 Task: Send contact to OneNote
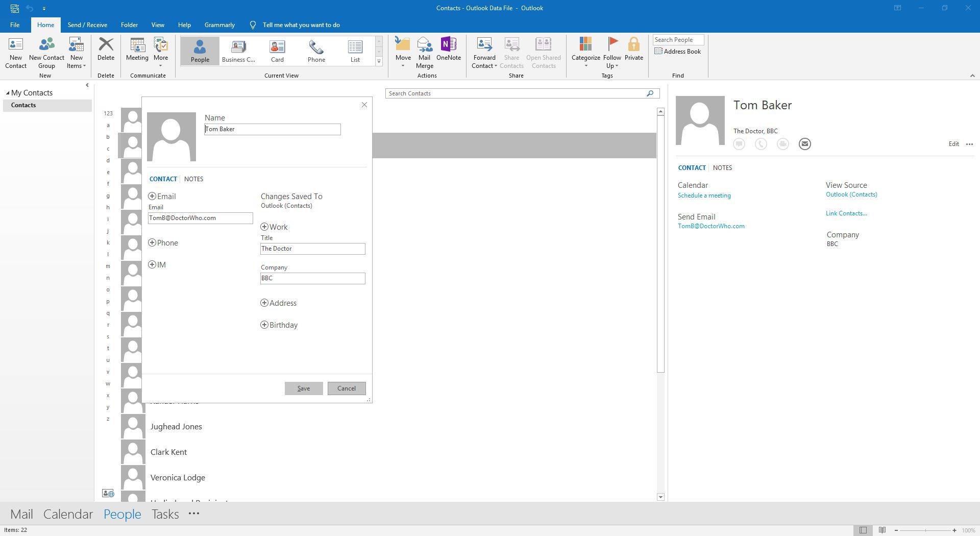pyautogui.click(x=448, y=50)
